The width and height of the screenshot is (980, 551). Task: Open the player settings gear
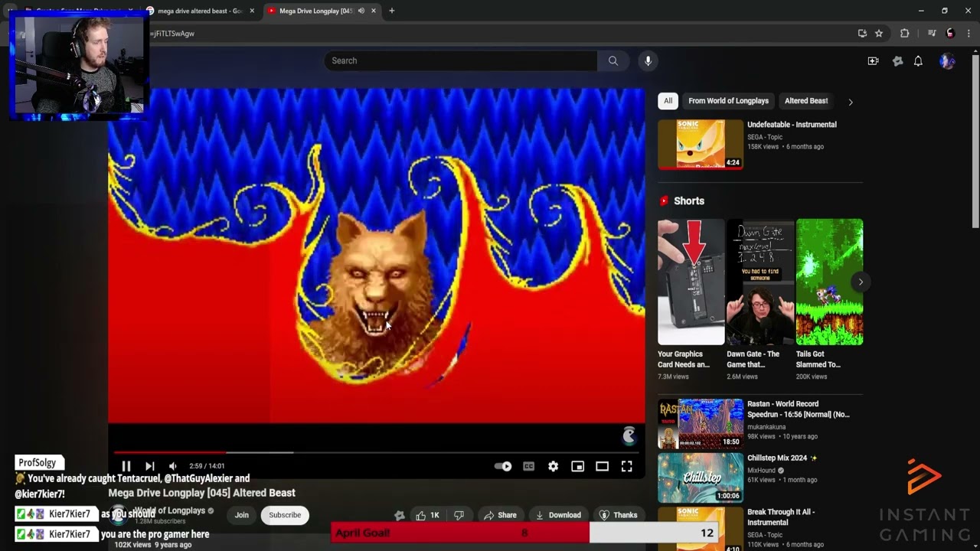[553, 466]
